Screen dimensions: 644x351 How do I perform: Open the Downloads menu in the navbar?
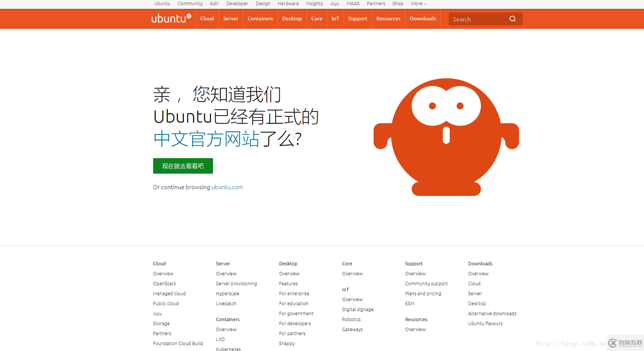422,18
